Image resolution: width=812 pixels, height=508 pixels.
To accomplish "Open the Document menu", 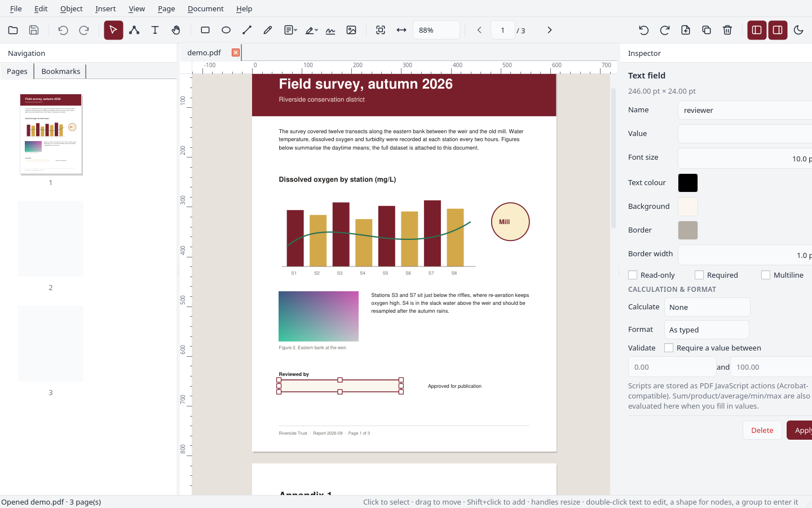I will point(205,8).
